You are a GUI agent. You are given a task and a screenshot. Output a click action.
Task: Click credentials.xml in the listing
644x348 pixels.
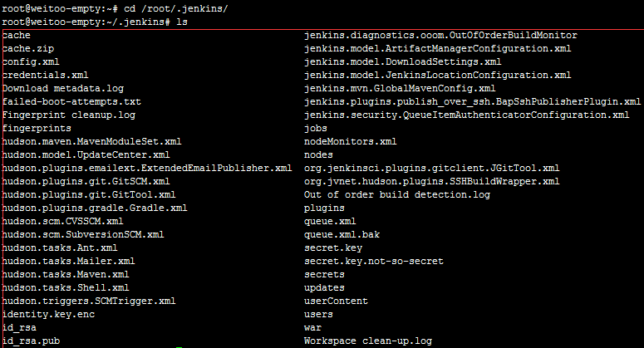pyautogui.click(x=40, y=75)
